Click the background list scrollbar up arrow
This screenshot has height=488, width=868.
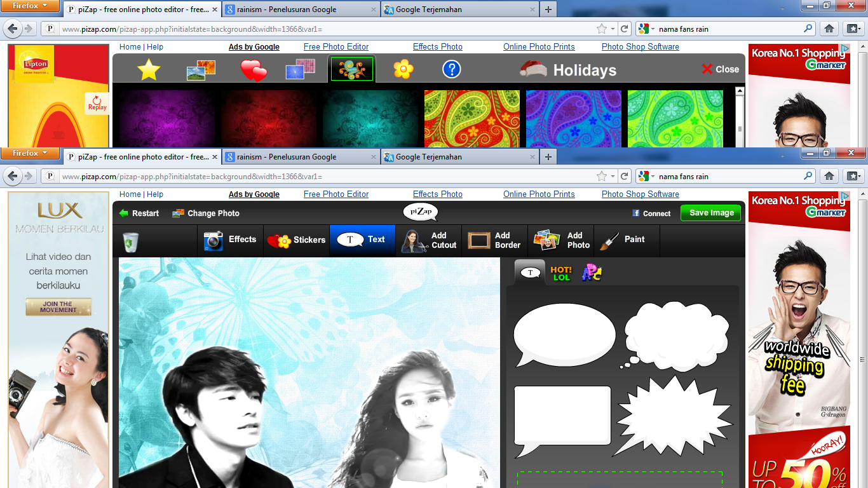(x=740, y=91)
